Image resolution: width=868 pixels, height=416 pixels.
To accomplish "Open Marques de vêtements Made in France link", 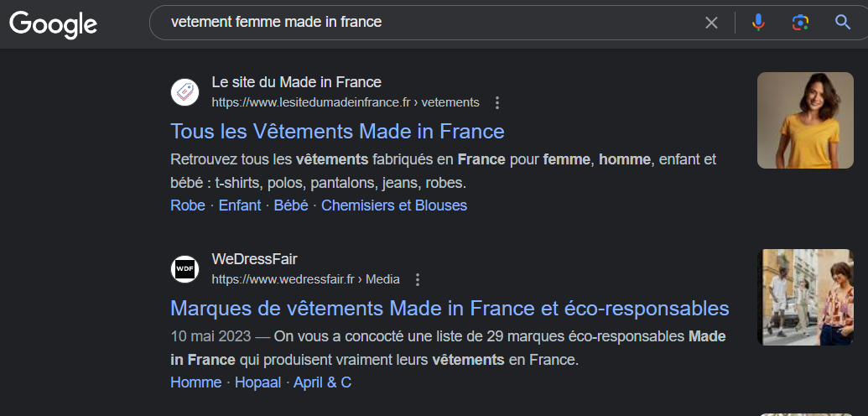I will click(x=450, y=309).
